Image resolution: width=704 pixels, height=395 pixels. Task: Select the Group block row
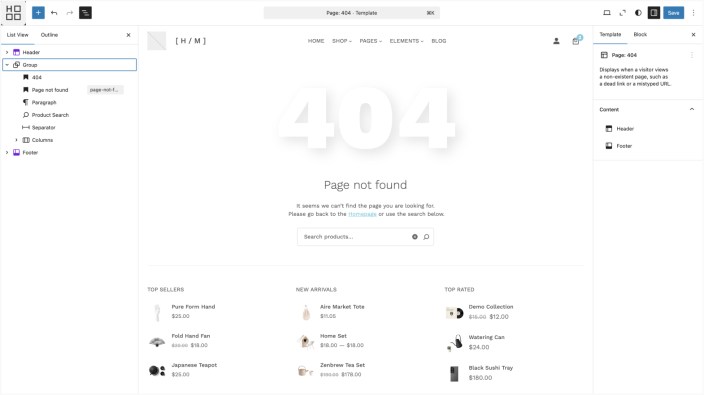click(69, 65)
